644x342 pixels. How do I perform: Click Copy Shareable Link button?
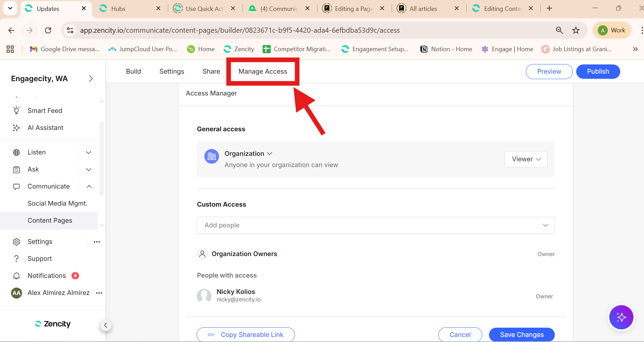click(x=246, y=334)
